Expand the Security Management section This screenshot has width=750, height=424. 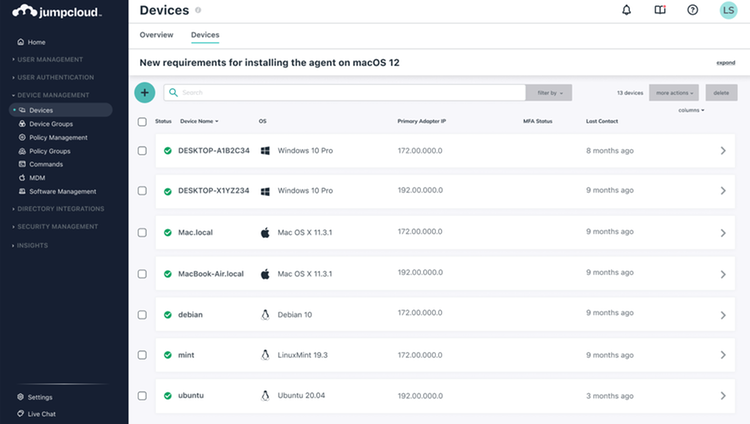coord(55,226)
